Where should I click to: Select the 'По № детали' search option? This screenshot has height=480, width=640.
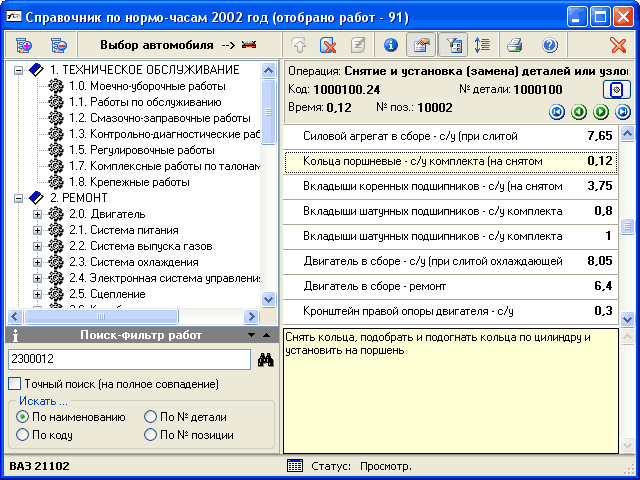[150, 417]
